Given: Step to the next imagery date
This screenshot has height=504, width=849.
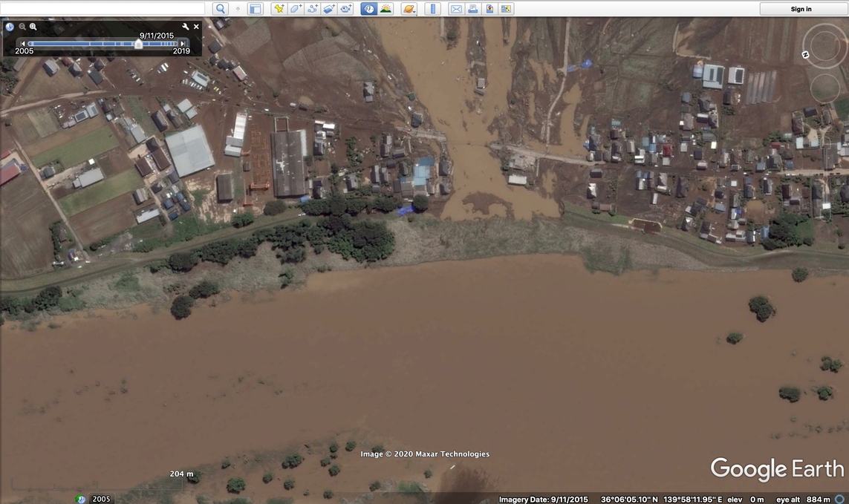Looking at the screenshot, I should click(183, 44).
